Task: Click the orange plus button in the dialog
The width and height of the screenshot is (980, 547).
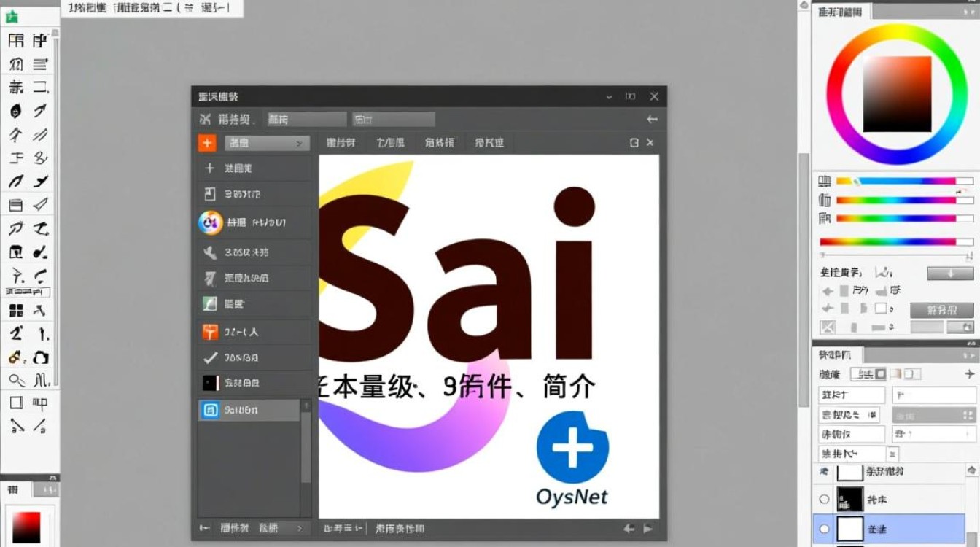Action: [207, 143]
